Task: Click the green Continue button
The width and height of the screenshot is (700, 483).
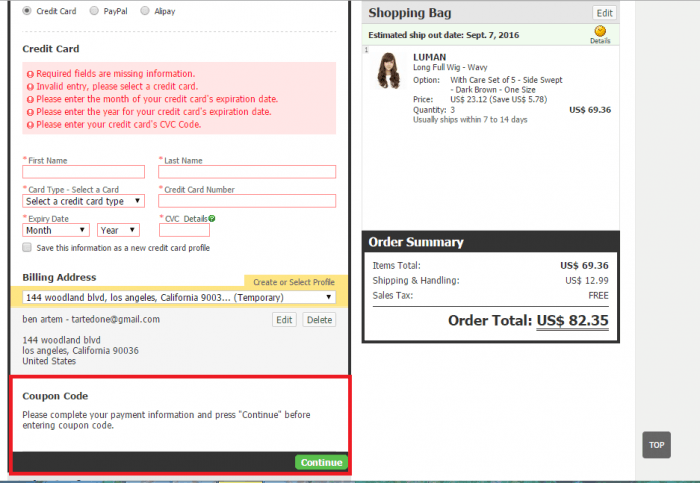Action: 321,462
